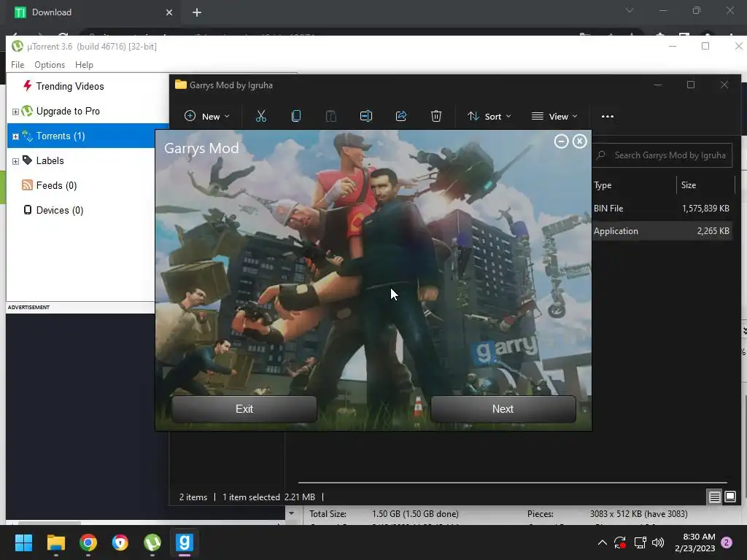The image size is (747, 560).
Task: Select Labels in µTorrent sidebar
Action: 50,160
